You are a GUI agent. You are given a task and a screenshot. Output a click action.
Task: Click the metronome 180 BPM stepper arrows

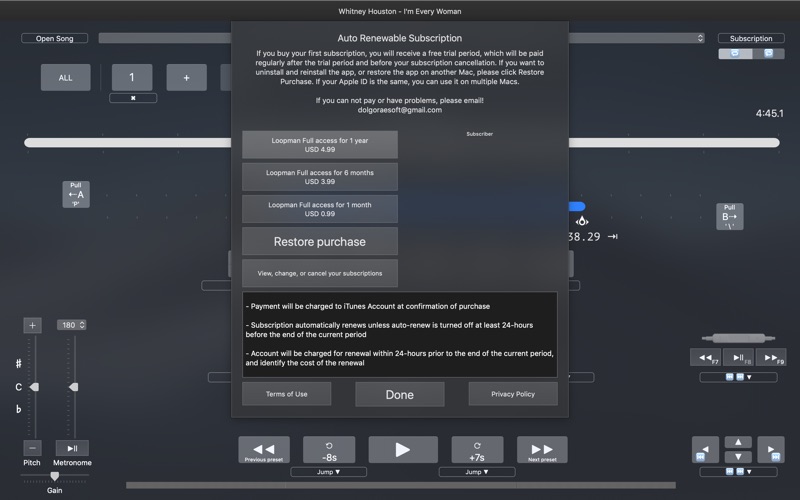pyautogui.click(x=82, y=325)
